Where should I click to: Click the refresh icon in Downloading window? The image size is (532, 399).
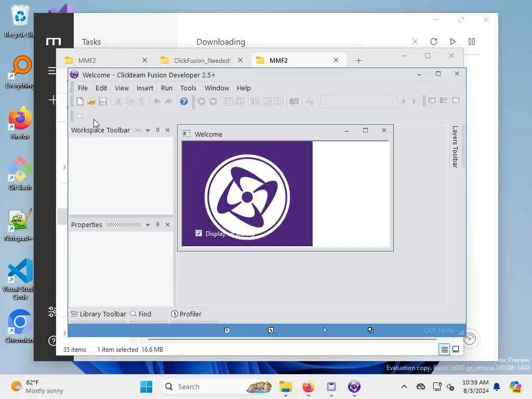pos(434,42)
